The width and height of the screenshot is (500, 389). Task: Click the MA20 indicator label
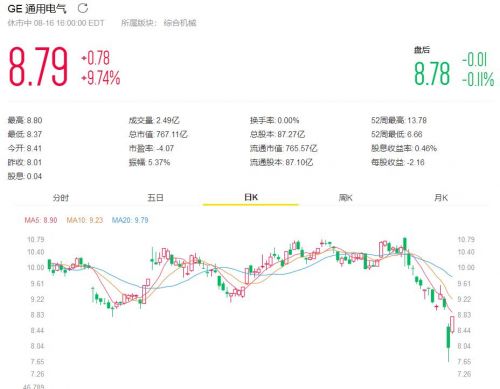[x=130, y=220]
